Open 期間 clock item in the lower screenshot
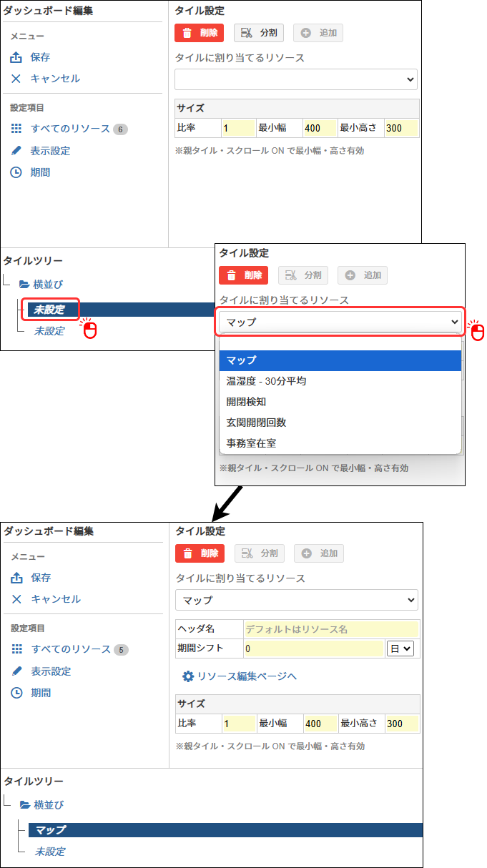The image size is (487, 868). pyautogui.click(x=31, y=693)
